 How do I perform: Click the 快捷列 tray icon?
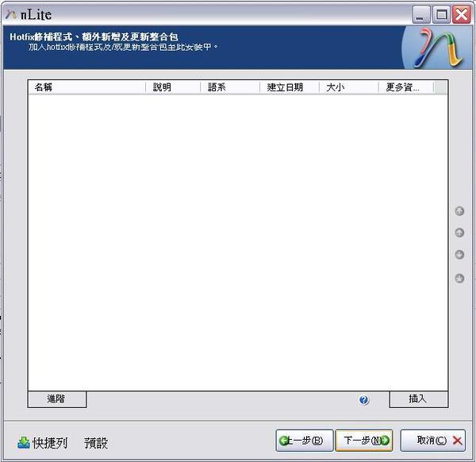pyautogui.click(x=23, y=443)
